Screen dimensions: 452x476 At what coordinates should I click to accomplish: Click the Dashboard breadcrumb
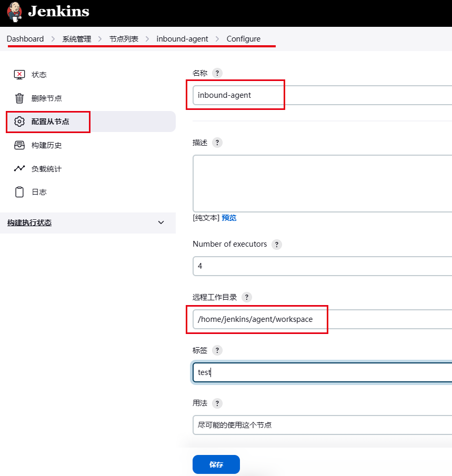point(25,39)
